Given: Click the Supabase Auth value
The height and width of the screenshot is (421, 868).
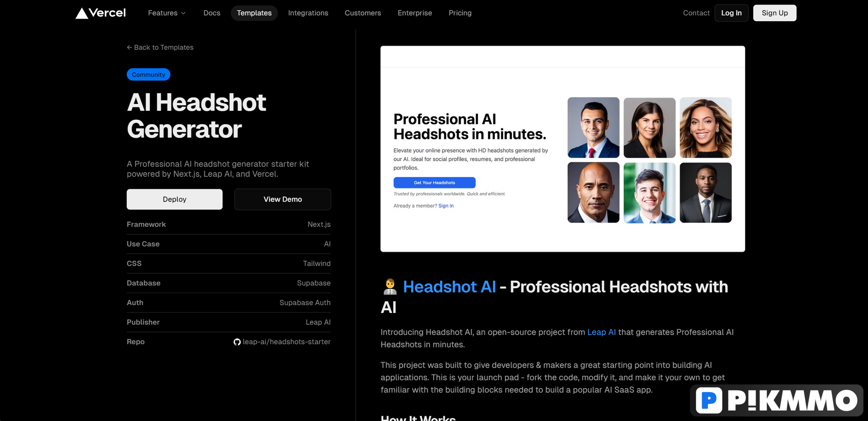Looking at the screenshot, I should [305, 303].
